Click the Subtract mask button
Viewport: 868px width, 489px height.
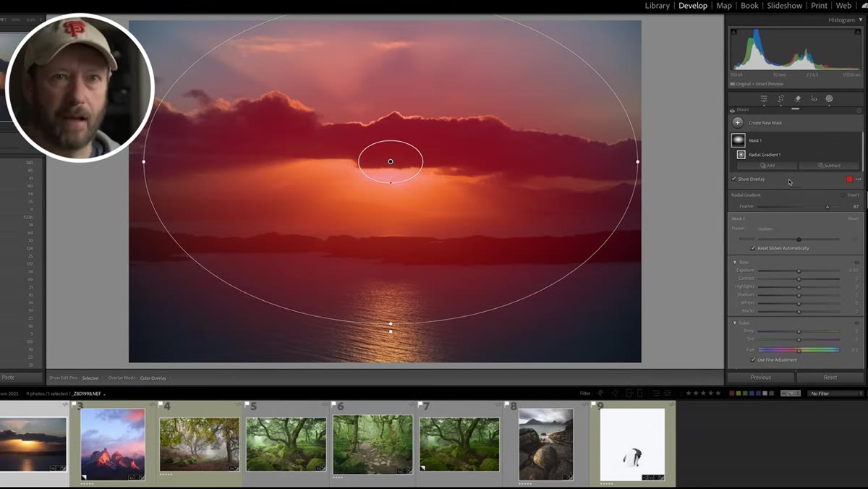click(829, 166)
